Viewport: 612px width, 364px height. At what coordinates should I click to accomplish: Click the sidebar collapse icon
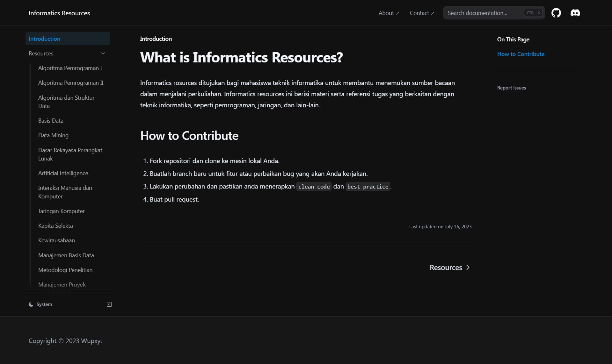point(109,304)
